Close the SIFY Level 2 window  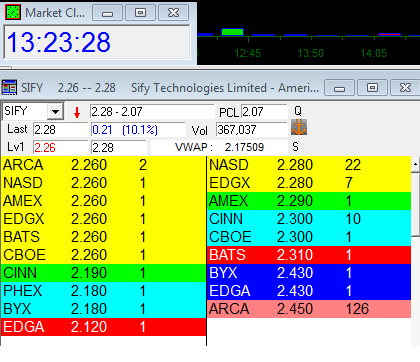[405, 88]
